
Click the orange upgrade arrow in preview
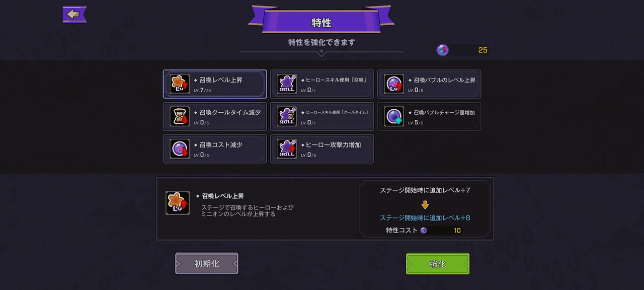425,204
